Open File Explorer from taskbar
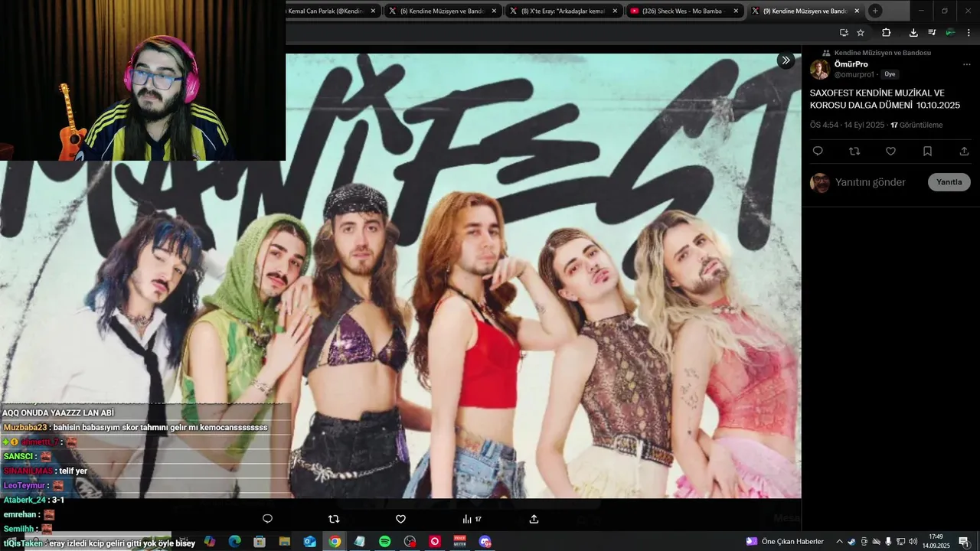Image resolution: width=980 pixels, height=551 pixels. (285, 541)
